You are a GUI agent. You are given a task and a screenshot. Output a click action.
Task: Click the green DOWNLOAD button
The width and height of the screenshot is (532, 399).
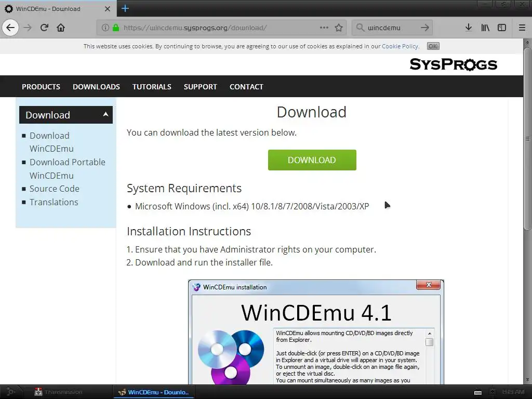pyautogui.click(x=312, y=160)
